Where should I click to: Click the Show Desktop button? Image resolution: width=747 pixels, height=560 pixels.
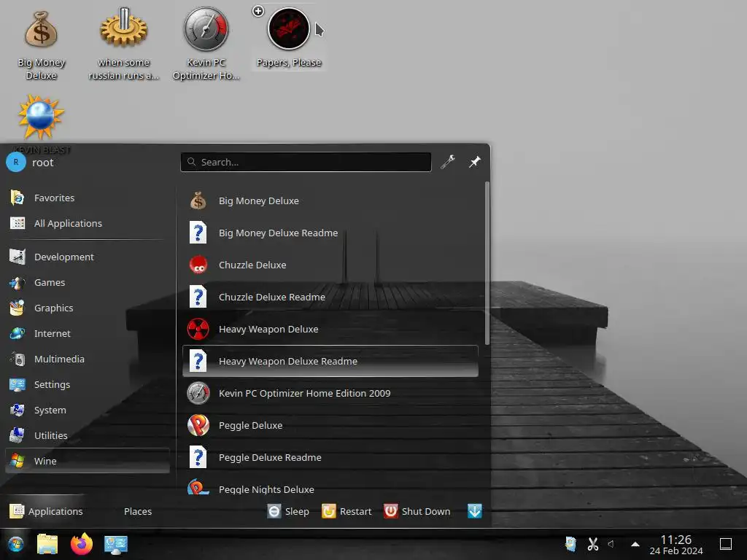(x=726, y=544)
